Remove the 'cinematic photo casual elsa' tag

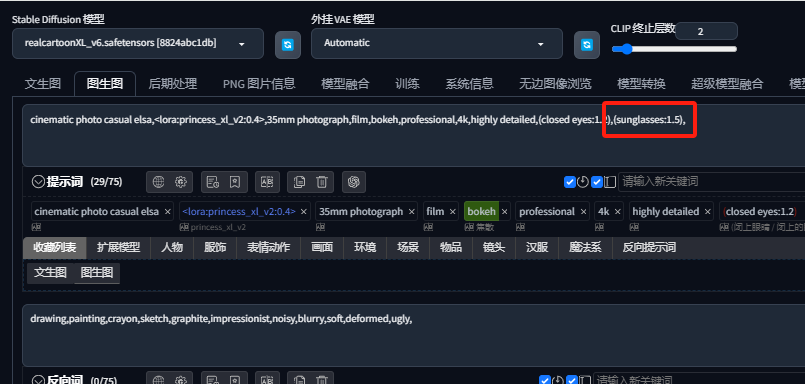[168, 212]
